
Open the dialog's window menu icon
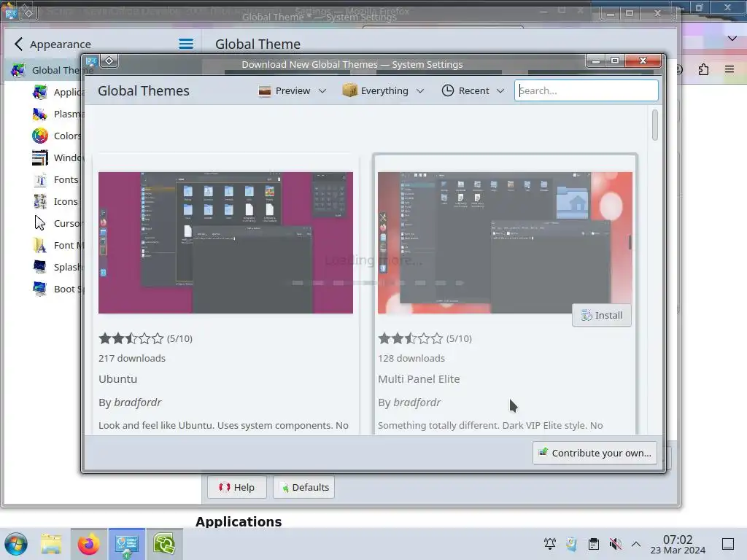pyautogui.click(x=91, y=61)
